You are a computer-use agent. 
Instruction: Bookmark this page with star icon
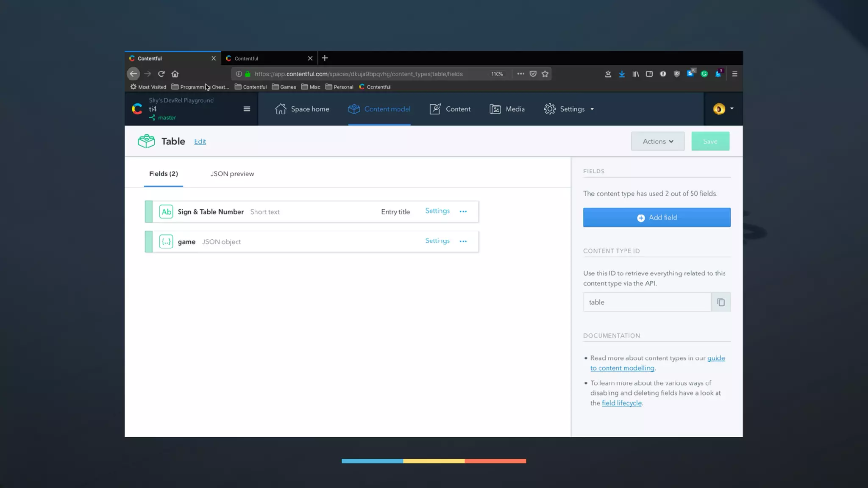[545, 74]
